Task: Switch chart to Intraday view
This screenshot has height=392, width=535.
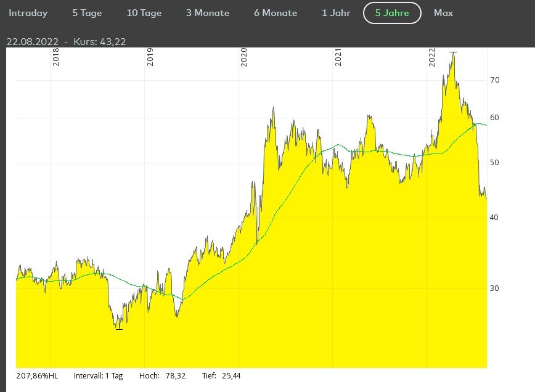Action: pos(28,13)
